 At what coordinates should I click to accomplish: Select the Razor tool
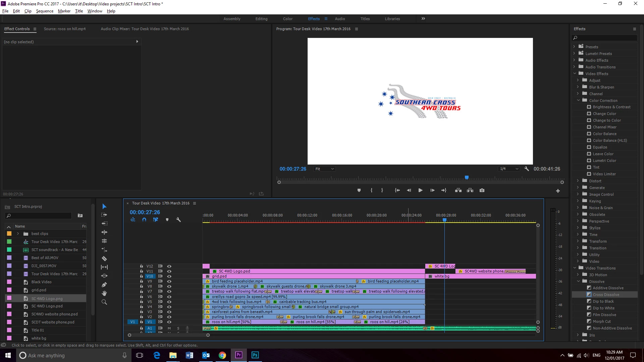(x=104, y=258)
